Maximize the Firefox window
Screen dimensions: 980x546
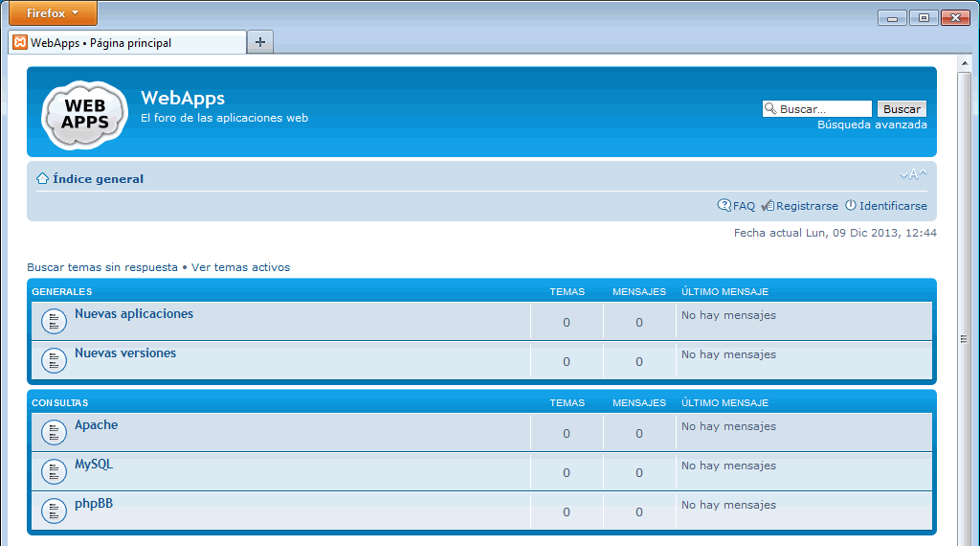pyautogui.click(x=924, y=18)
